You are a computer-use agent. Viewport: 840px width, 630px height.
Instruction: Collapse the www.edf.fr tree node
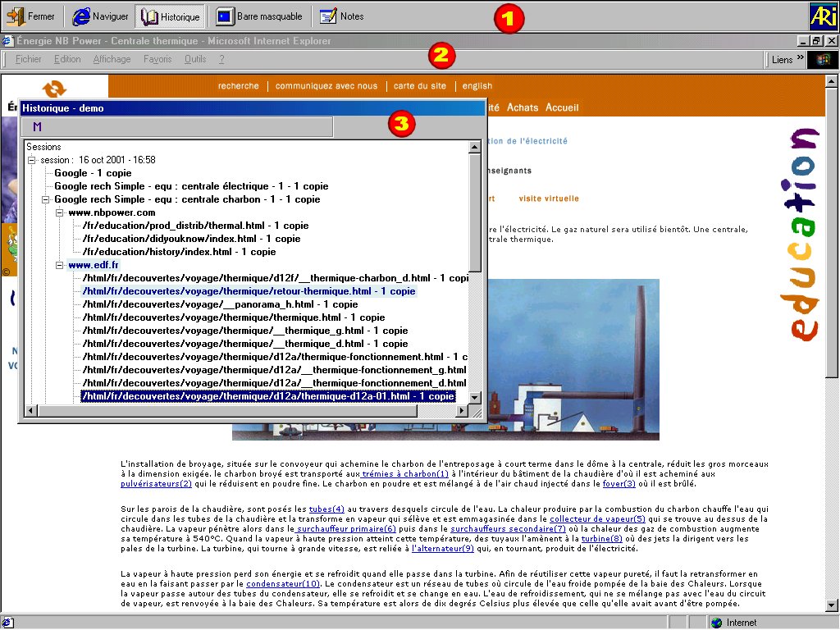point(59,265)
